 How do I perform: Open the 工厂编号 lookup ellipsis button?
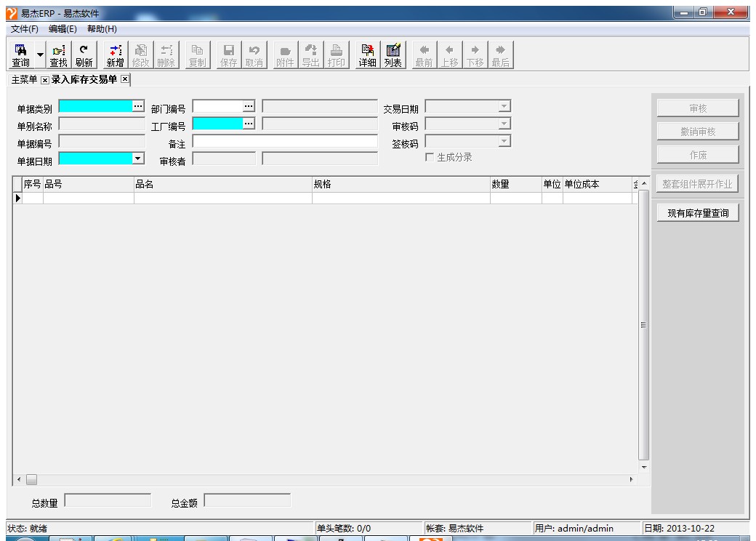[249, 124]
